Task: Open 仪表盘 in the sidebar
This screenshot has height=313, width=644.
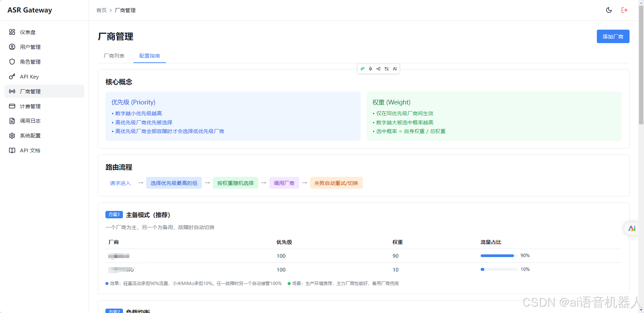Action: click(44, 32)
